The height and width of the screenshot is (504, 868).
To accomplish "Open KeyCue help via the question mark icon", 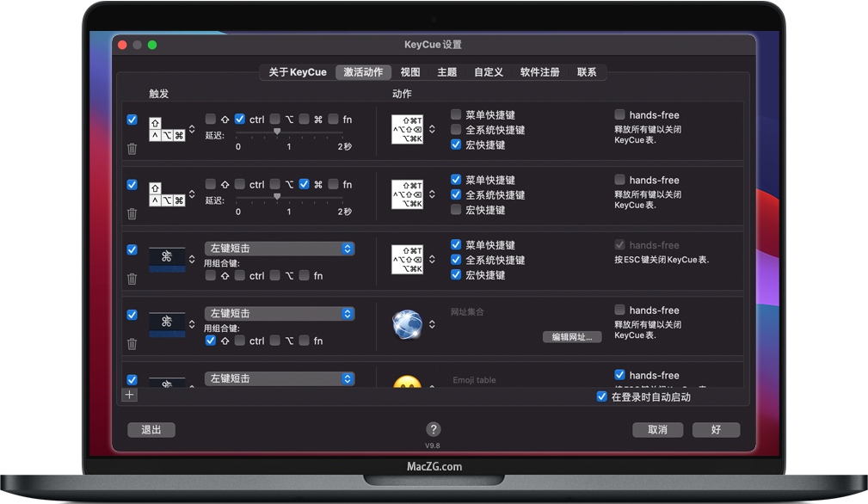I will 434,430.
